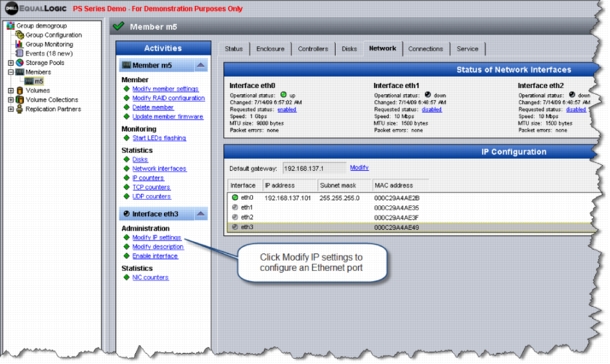Switch to the Status tab

pos(233,49)
